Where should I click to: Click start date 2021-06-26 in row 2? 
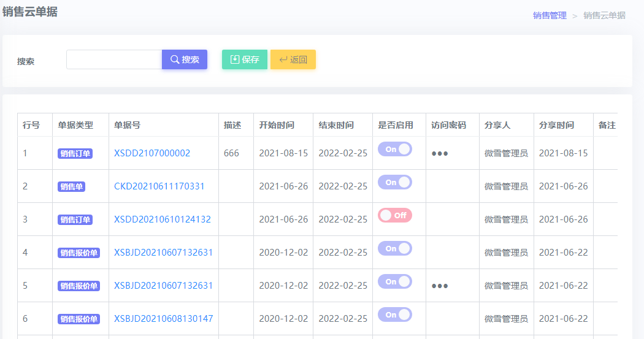click(x=283, y=186)
